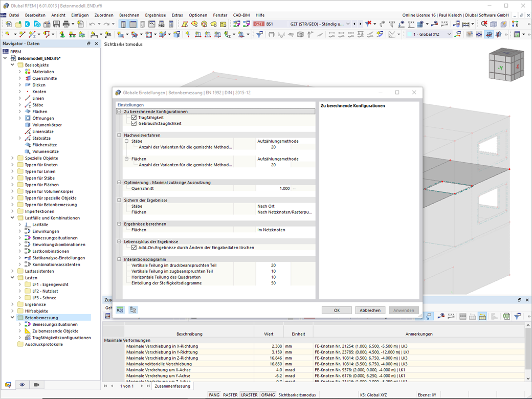The image size is (532, 399).
Task: Click the Abbrechen button
Action: click(370, 310)
